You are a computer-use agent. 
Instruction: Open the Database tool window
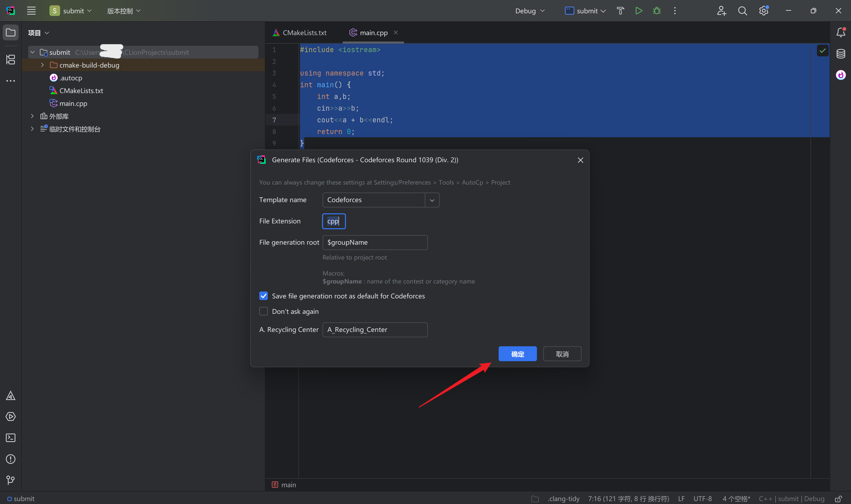pos(840,54)
